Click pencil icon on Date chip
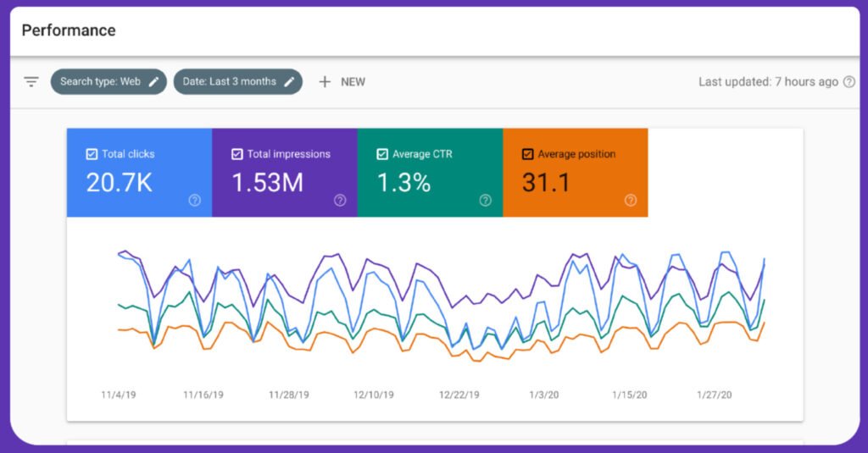 click(x=289, y=82)
